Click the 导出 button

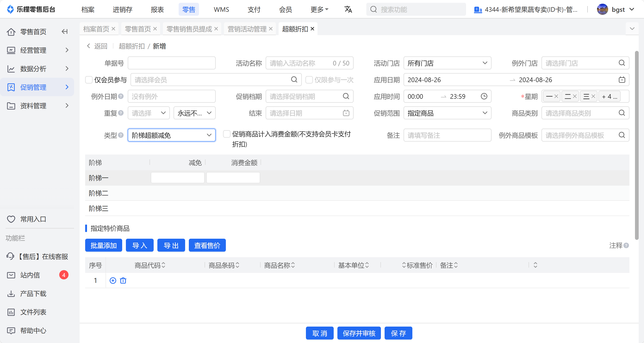(171, 245)
